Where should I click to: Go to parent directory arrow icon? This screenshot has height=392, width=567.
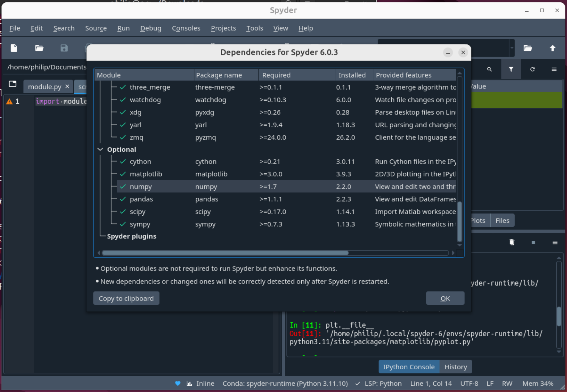tap(552, 48)
